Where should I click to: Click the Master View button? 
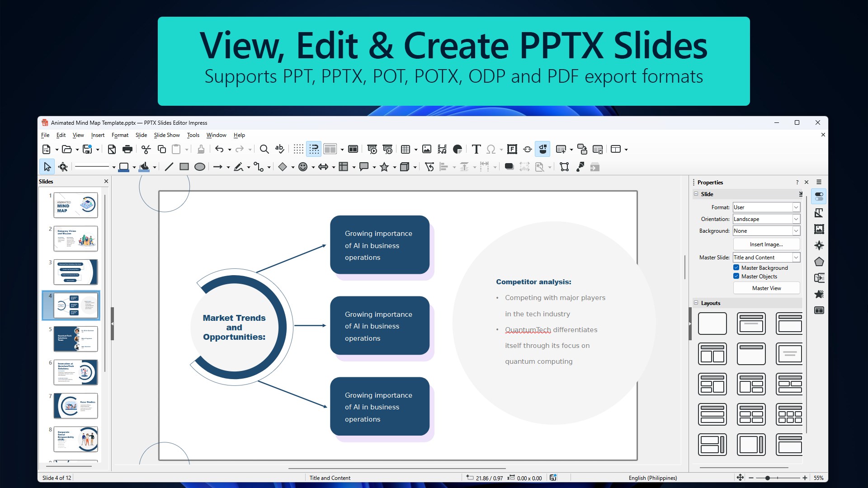pyautogui.click(x=766, y=288)
